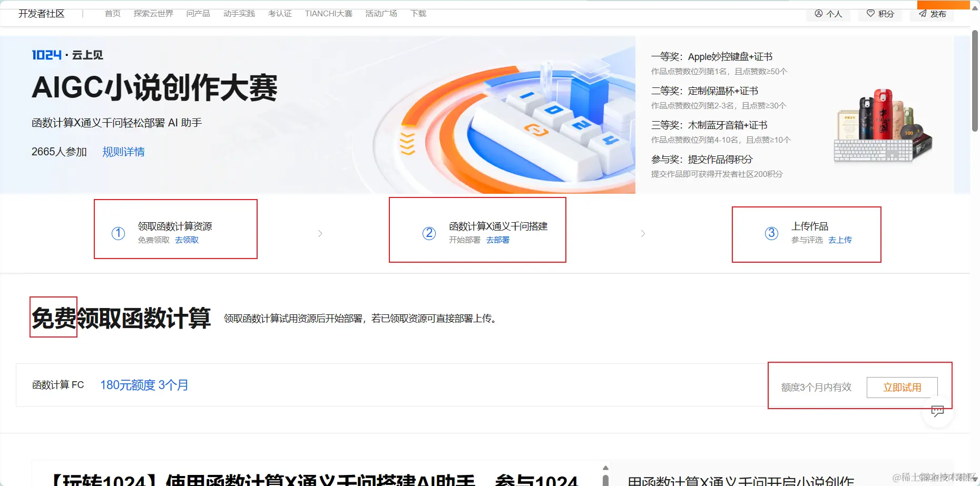This screenshot has width=980, height=486.
Task: Open the 规则详情 rules link
Action: (x=123, y=152)
